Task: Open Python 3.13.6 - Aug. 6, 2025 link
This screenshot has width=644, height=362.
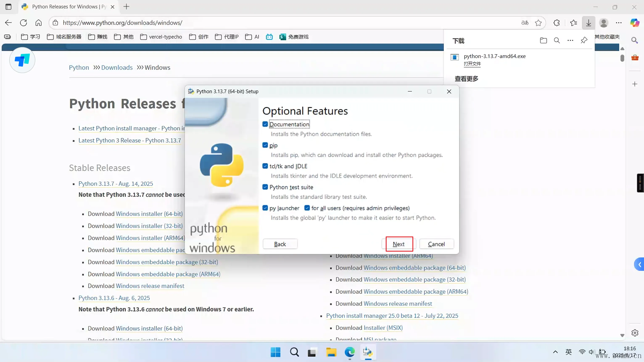Action: tap(114, 298)
